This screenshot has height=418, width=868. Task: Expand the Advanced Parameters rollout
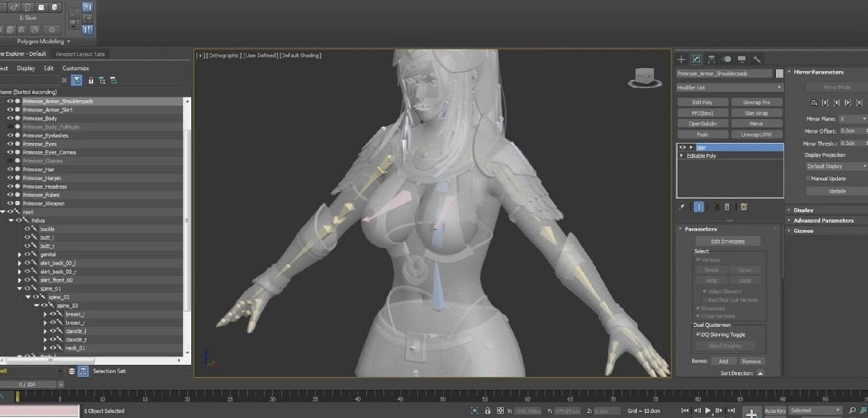[823, 221]
